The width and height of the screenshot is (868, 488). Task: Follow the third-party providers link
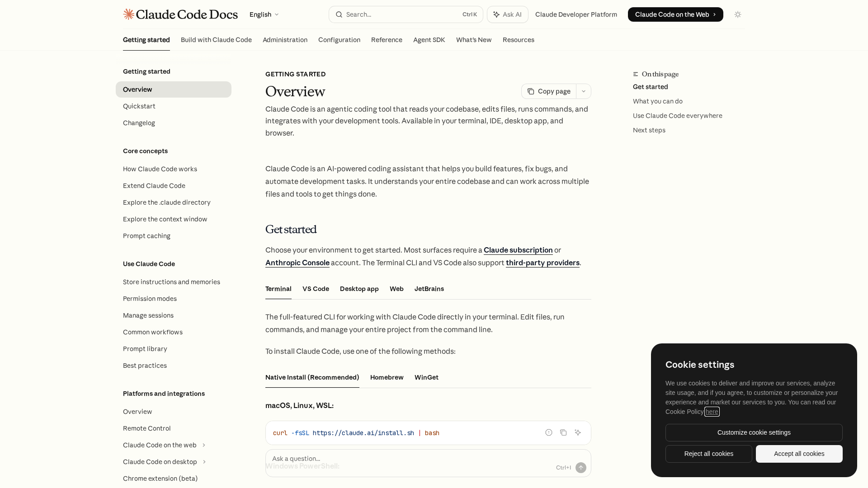click(542, 263)
